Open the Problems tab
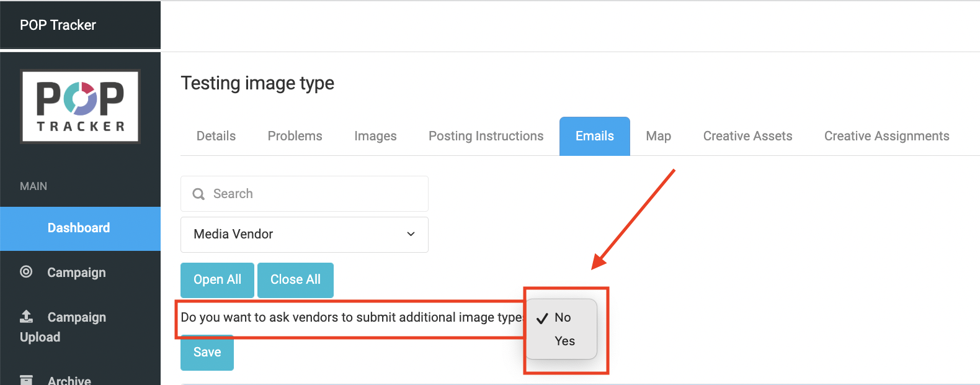Image resolution: width=980 pixels, height=385 pixels. (x=295, y=136)
